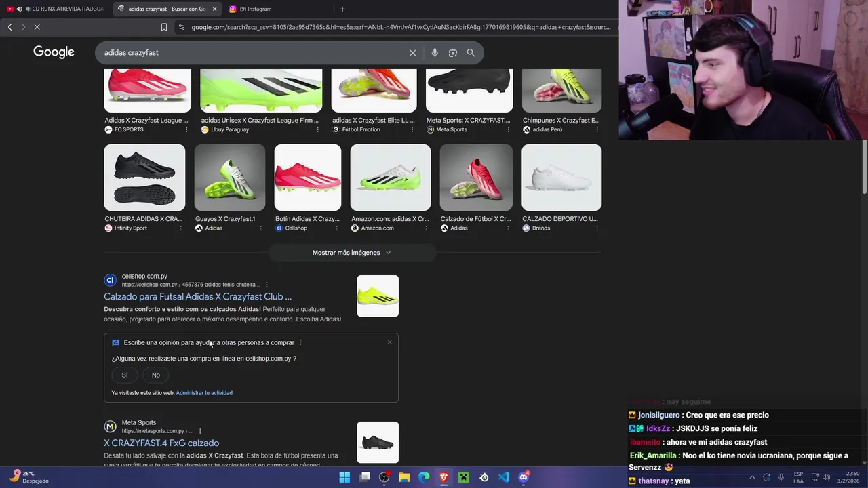Open Visual Studio Code from the taskbar
The width and height of the screenshot is (868, 488).
[504, 477]
